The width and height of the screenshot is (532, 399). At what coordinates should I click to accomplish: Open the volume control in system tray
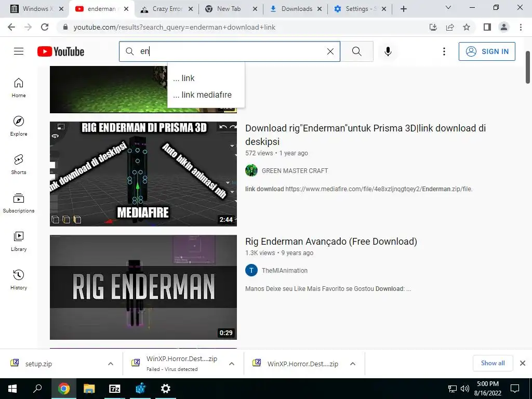465,389
